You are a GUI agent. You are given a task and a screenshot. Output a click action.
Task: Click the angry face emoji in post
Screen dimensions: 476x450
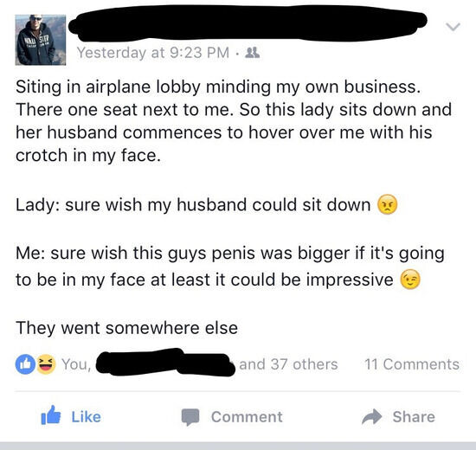click(x=388, y=204)
